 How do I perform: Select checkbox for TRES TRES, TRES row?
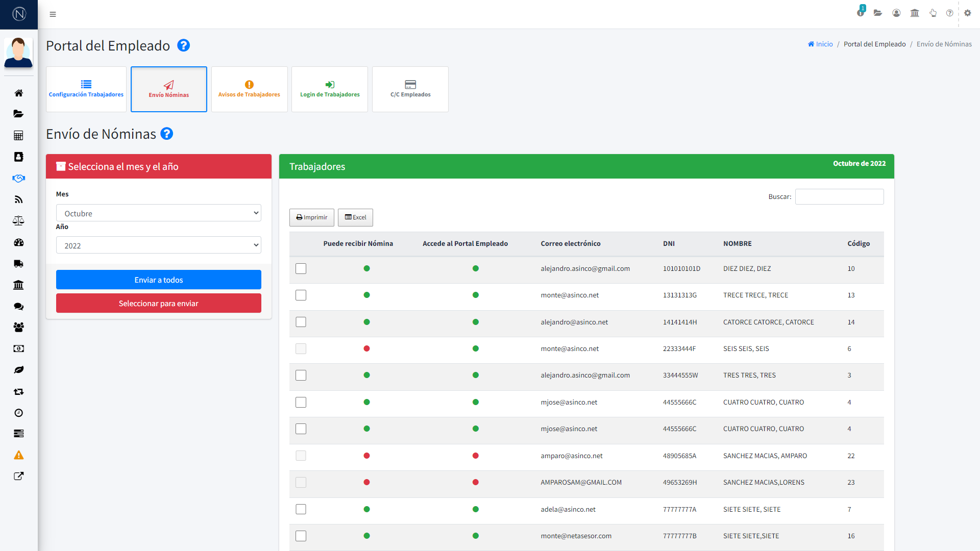pos(301,375)
